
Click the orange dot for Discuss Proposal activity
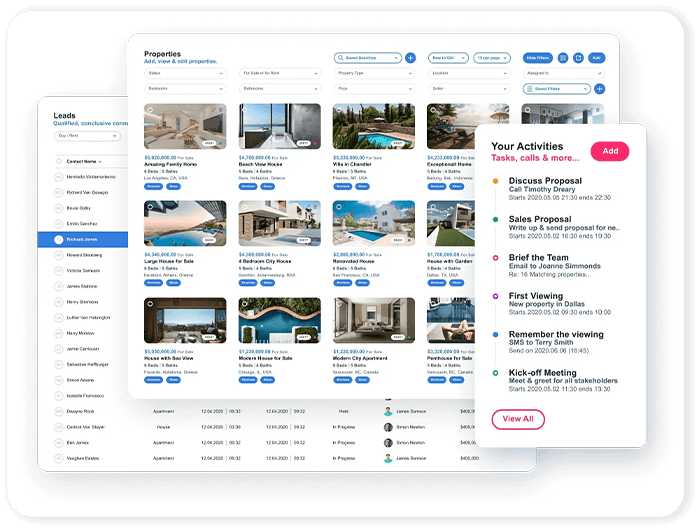(495, 181)
